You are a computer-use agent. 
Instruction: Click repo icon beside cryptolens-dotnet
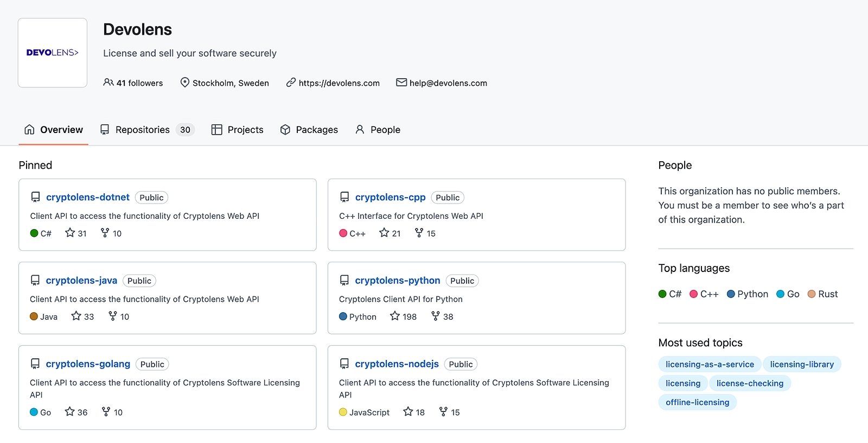(x=35, y=197)
